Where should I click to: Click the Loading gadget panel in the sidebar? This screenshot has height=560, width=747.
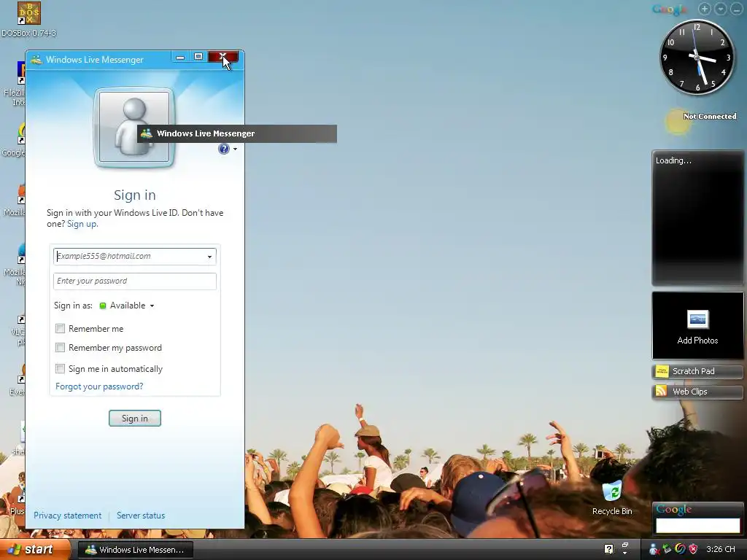697,217
